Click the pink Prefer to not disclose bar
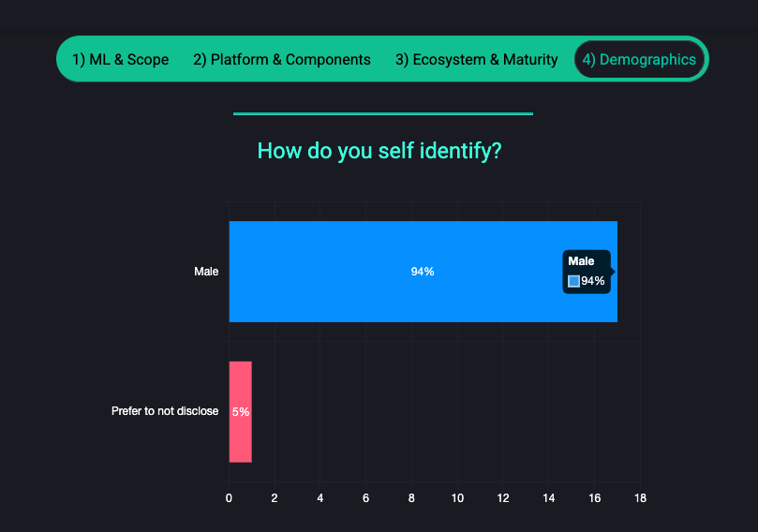 point(240,412)
